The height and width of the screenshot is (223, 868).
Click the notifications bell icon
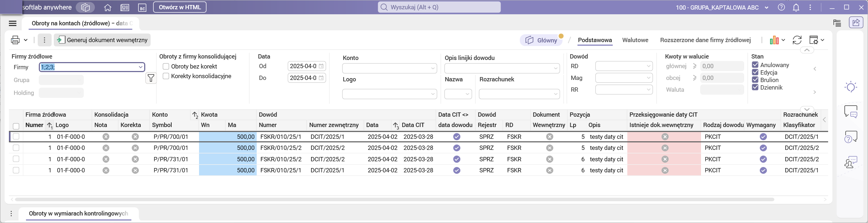coord(796,7)
